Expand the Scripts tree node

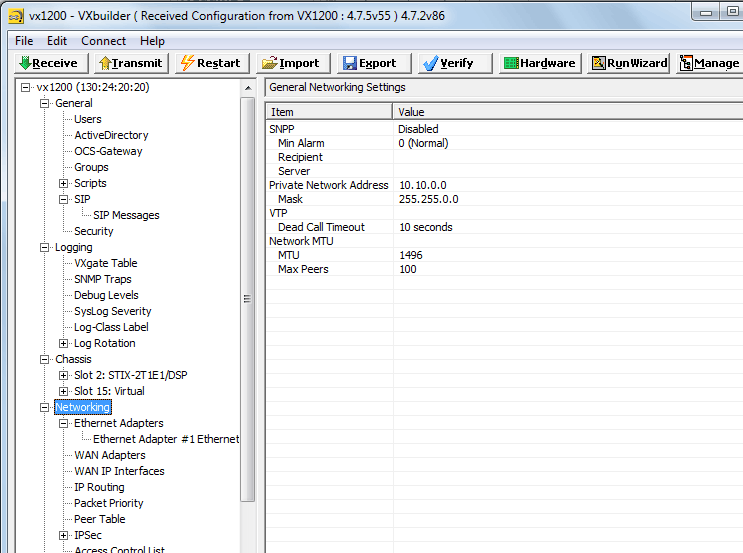click(x=64, y=183)
